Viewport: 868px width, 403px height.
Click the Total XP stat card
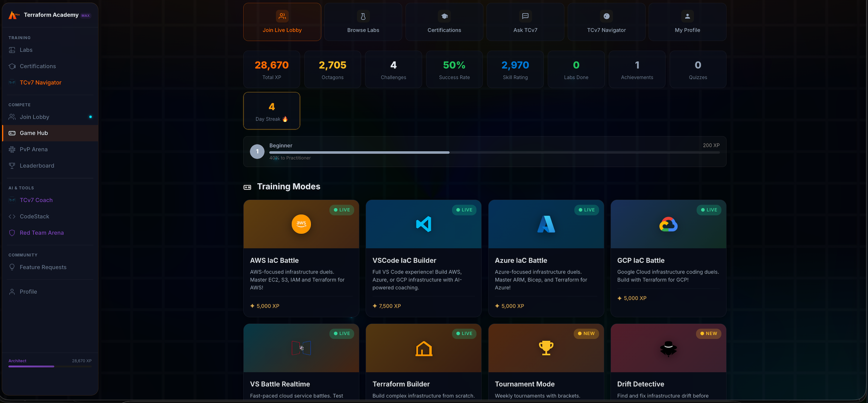click(x=272, y=69)
